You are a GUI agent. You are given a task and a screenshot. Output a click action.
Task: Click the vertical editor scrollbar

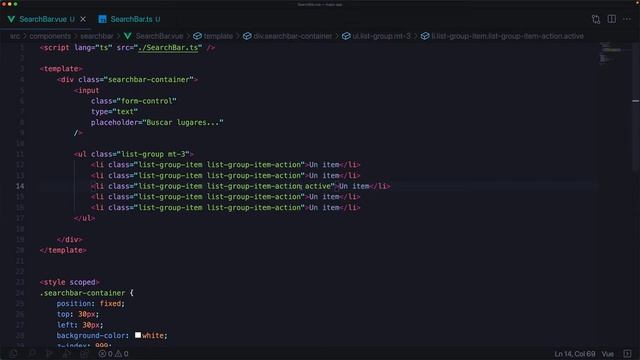pos(636,106)
